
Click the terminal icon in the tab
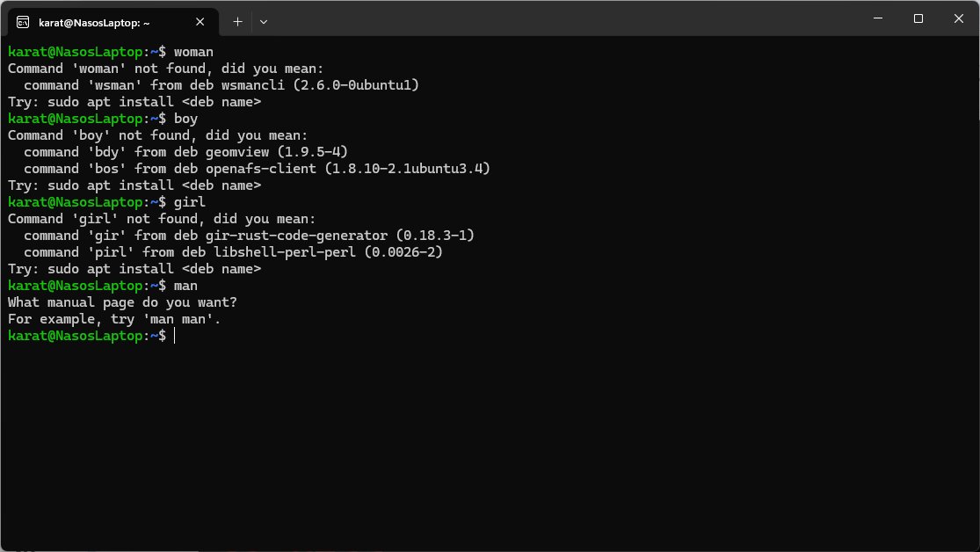tap(23, 23)
